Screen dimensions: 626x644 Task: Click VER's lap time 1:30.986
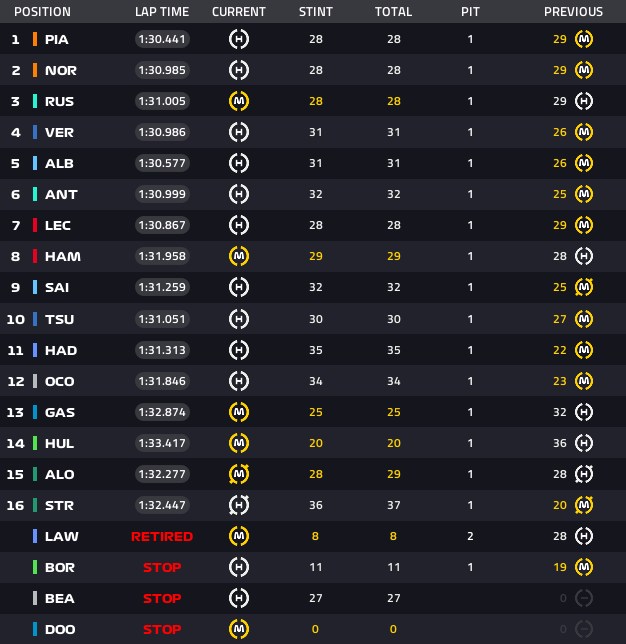(x=162, y=132)
